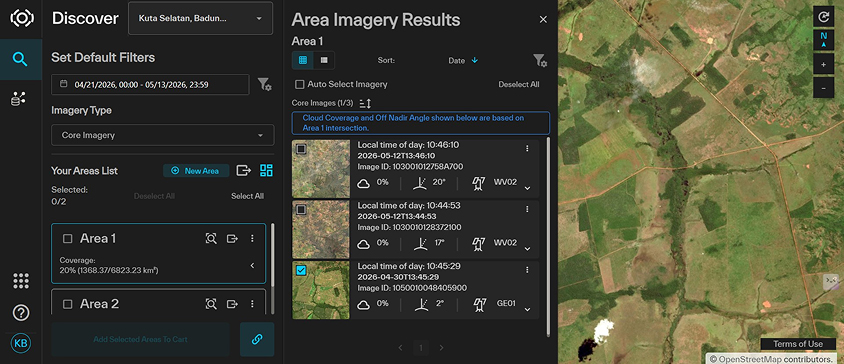Uncheck image 1050010048405900 checkbox
844x364 pixels.
(301, 270)
